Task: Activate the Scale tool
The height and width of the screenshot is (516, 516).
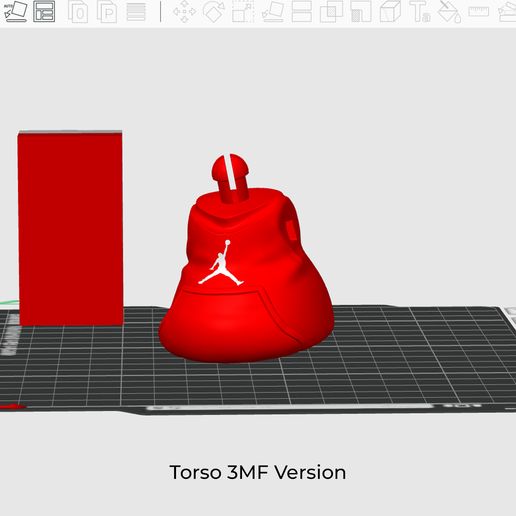Action: (x=243, y=11)
